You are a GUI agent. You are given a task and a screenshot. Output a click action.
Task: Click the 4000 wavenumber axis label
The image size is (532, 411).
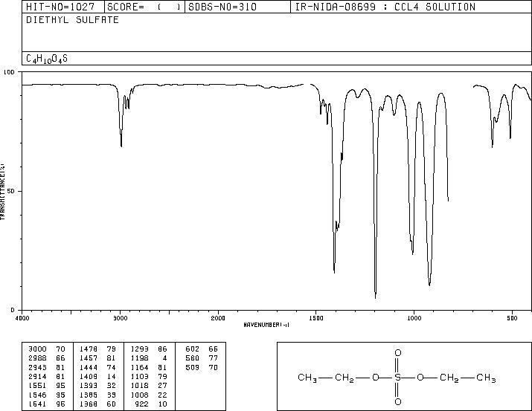22,318
